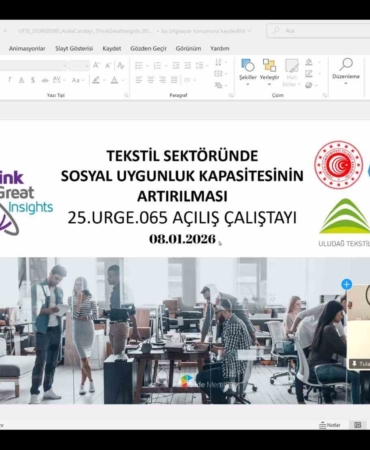Open the Düzenleme editing menu
Viewport: 370px width, 450px height.
[x=346, y=71]
